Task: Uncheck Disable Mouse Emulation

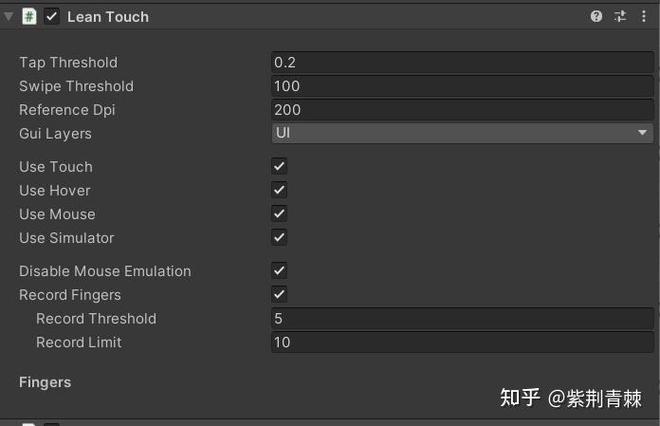Action: coord(279,271)
